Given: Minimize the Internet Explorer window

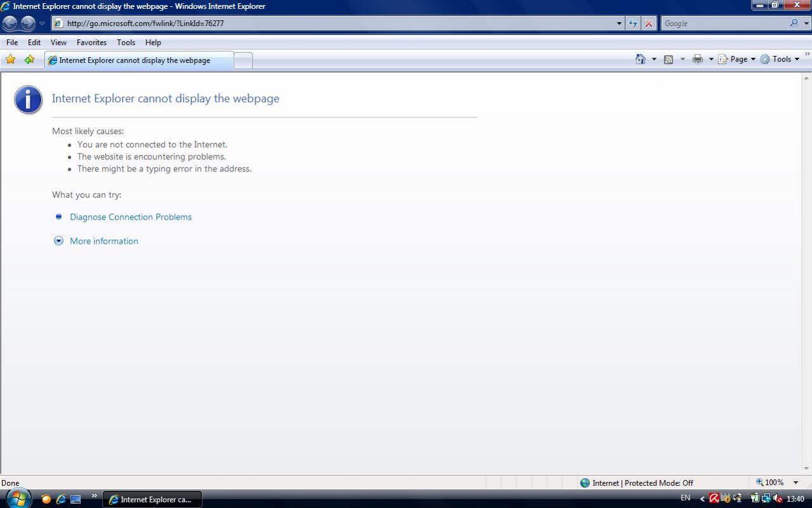Looking at the screenshot, I should coord(760,5).
